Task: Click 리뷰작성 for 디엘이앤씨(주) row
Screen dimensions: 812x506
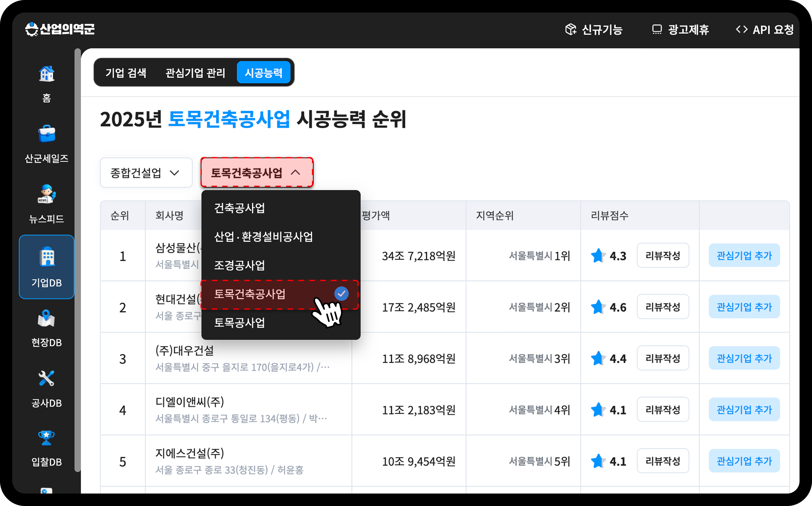Action: [x=663, y=410]
